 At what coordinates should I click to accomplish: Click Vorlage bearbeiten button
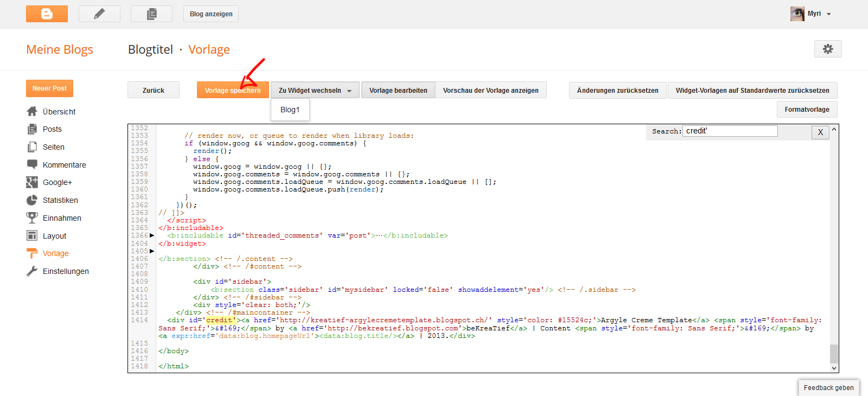[398, 90]
